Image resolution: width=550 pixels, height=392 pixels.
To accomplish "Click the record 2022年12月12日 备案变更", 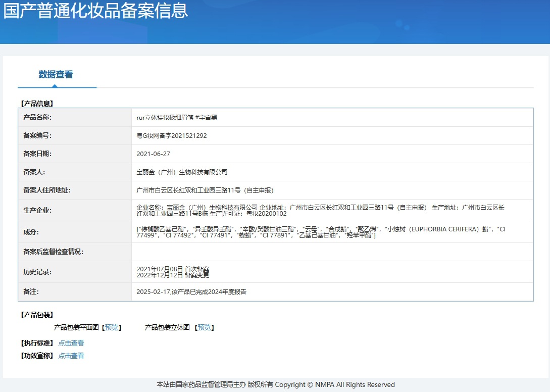I will [x=173, y=275].
